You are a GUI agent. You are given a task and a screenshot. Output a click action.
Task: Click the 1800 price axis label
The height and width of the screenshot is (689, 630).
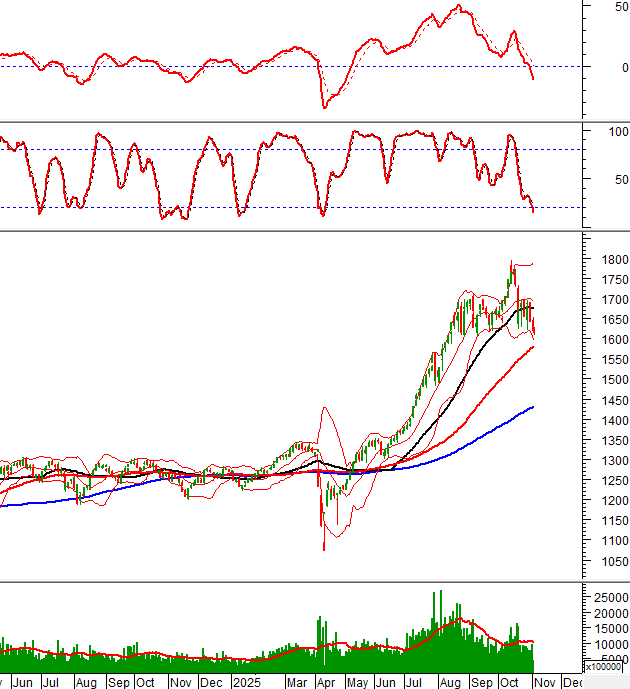(602, 260)
